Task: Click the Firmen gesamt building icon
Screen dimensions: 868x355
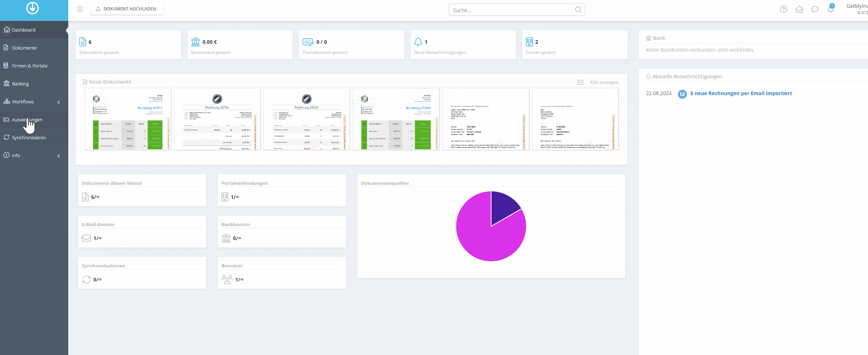Action: [529, 42]
